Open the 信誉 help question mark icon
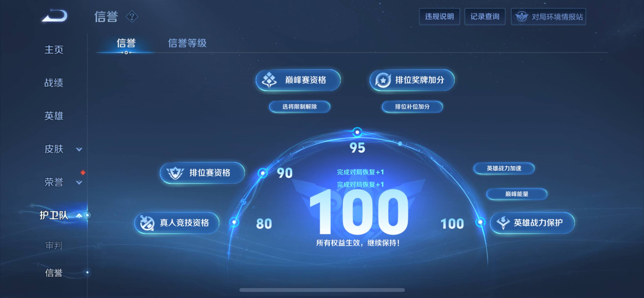 [x=132, y=17]
